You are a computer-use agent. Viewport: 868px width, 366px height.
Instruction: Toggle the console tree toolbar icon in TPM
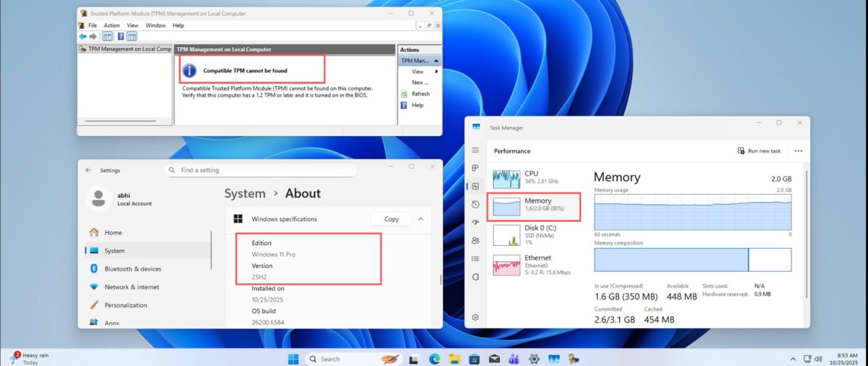click(x=107, y=36)
